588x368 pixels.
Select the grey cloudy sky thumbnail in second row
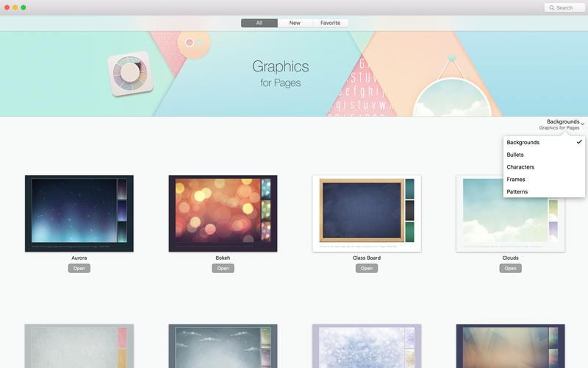[x=223, y=346]
